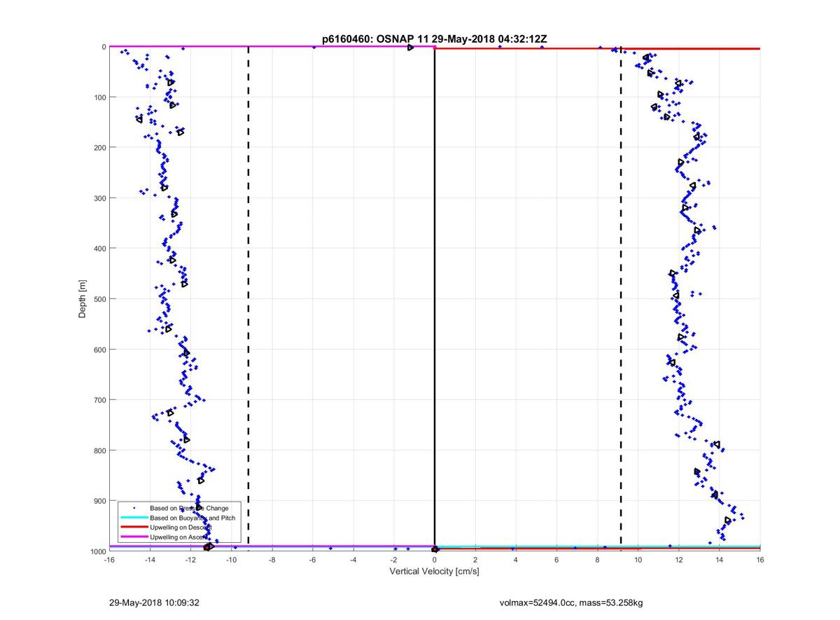Image resolution: width=840 pixels, height=620 pixels.
Task: Click the velocity tick label 10
Action: [638, 560]
